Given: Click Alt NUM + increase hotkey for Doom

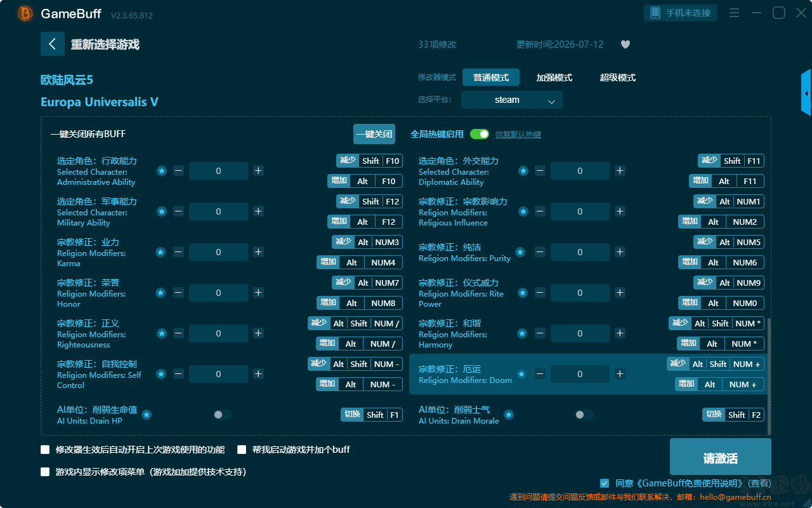Looking at the screenshot, I should pos(719,384).
